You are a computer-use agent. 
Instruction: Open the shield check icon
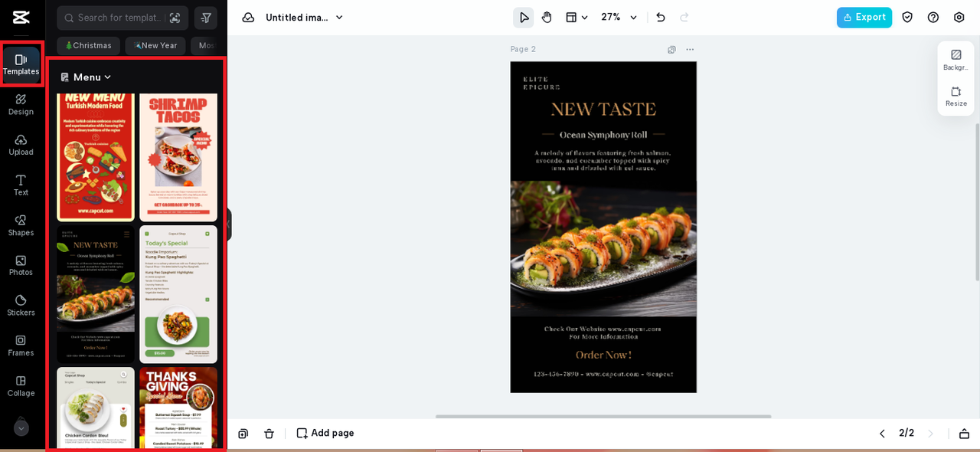point(907,18)
